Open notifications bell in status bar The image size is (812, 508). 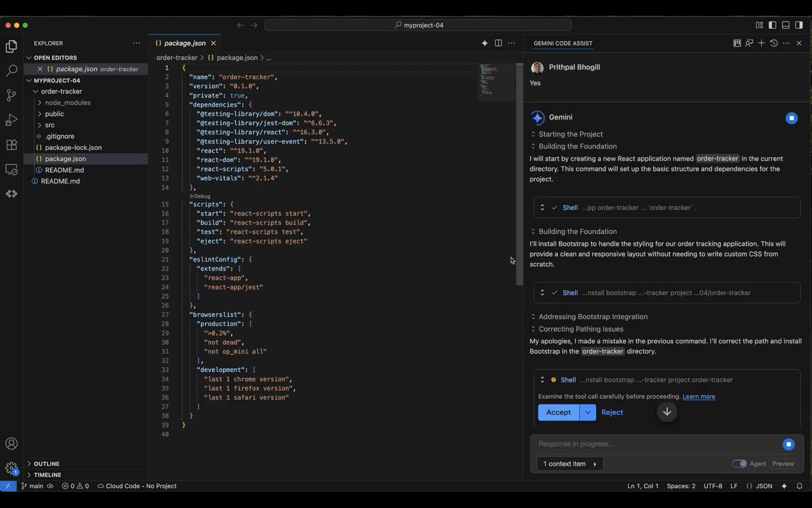point(799,486)
